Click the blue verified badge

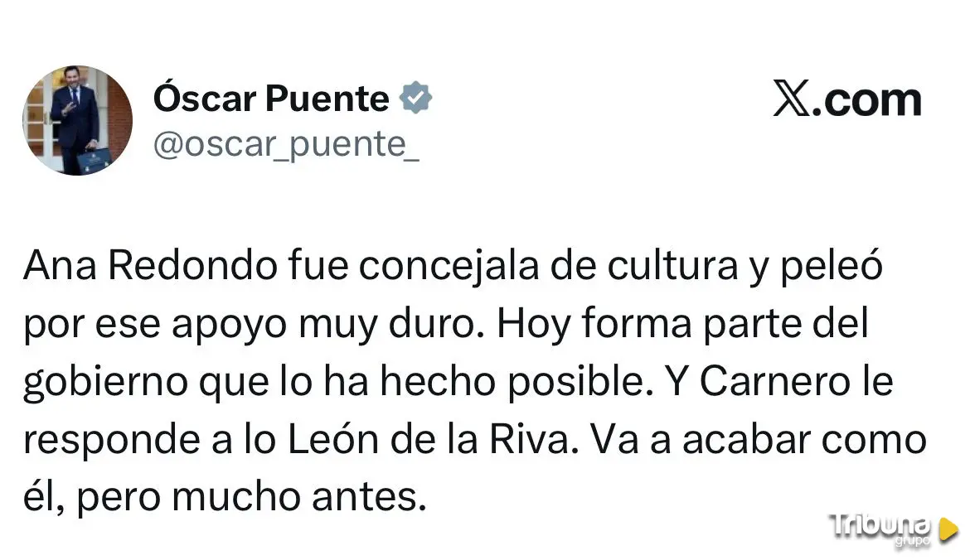pos(415,99)
